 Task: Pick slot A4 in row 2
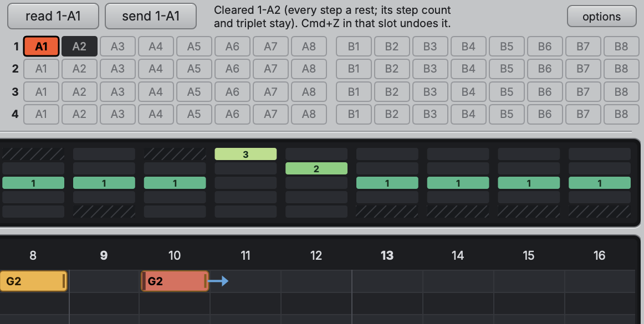156,69
